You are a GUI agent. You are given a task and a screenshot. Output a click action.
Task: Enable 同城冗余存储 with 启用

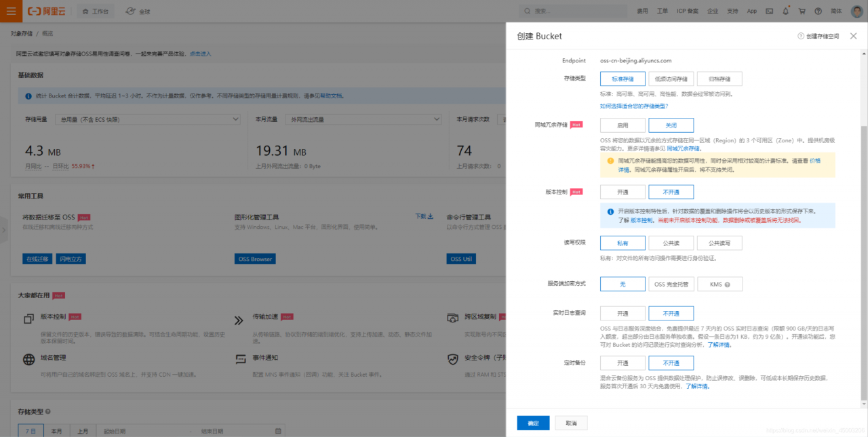(x=623, y=125)
